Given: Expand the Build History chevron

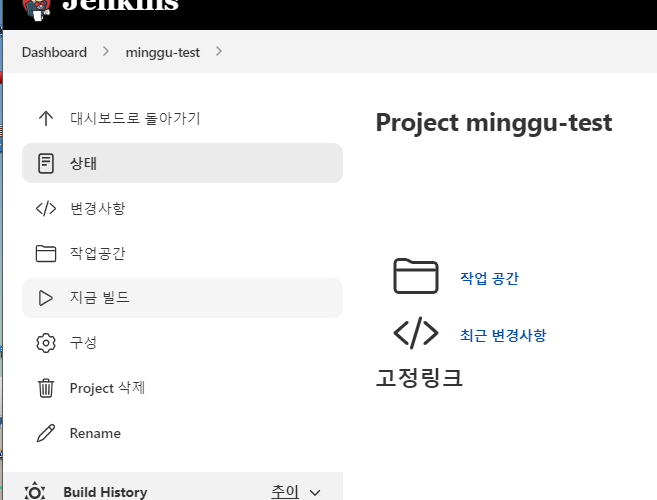Looking at the screenshot, I should [315, 493].
